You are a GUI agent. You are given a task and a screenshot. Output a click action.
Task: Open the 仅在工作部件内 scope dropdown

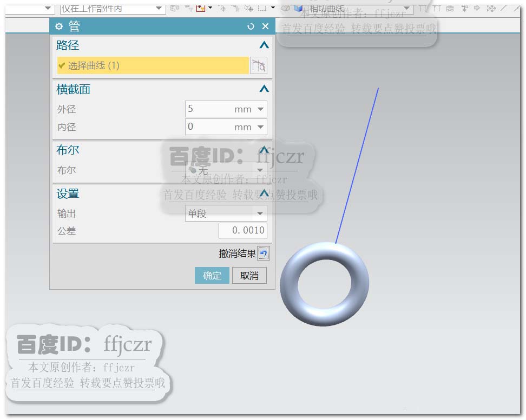point(113,9)
